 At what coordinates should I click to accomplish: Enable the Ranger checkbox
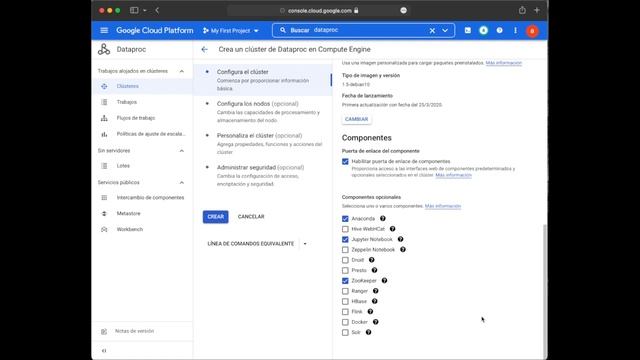(x=345, y=291)
